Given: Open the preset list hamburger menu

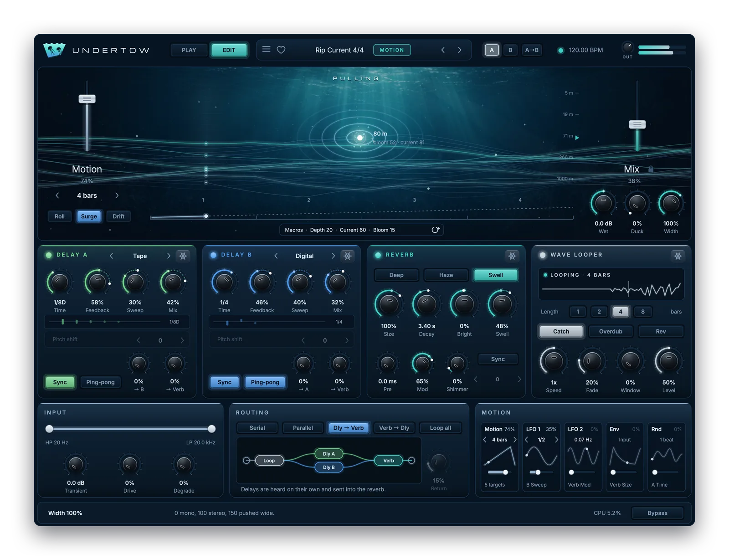Looking at the screenshot, I should (267, 49).
